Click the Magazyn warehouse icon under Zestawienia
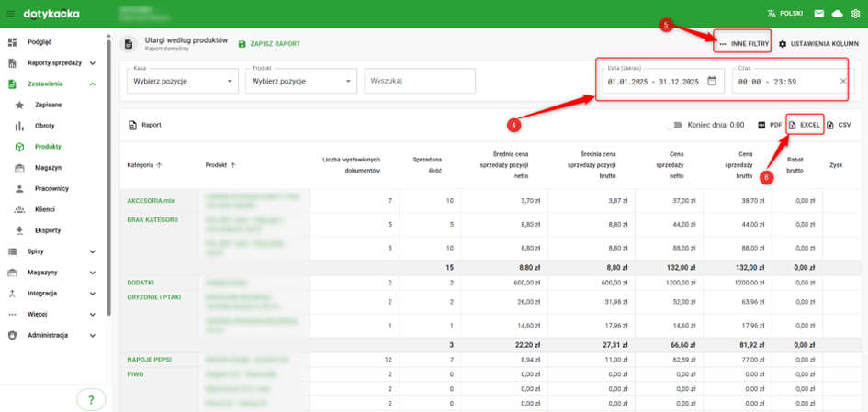The height and width of the screenshot is (412, 868). (19, 168)
